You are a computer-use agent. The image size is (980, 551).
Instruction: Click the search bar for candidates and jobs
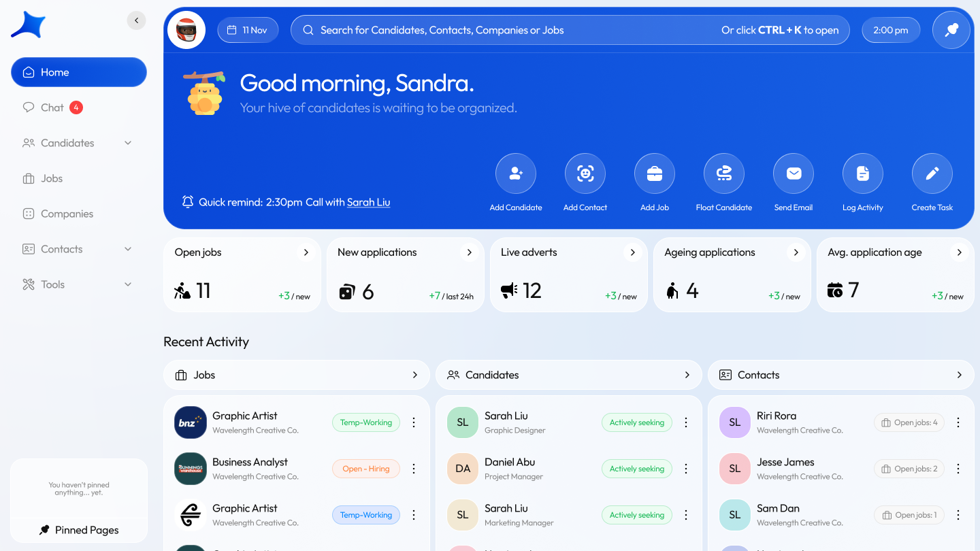click(570, 30)
